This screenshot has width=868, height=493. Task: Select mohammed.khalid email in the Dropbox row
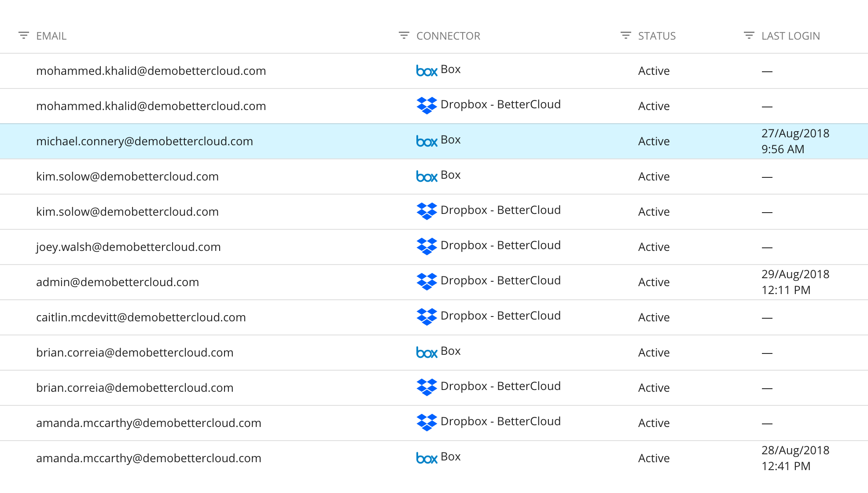coord(151,106)
